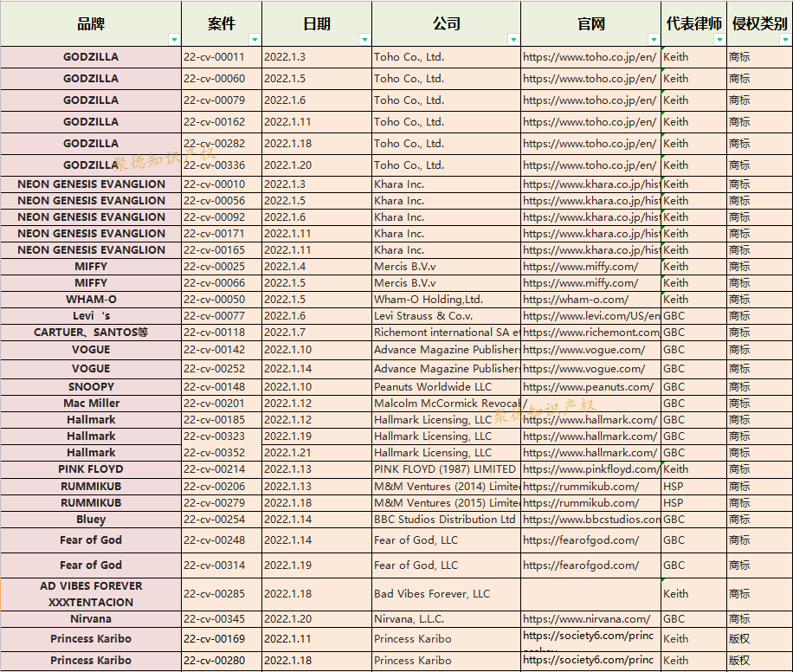This screenshot has width=793, height=672.
Task: Select the Mac Miller brand cell
Action: click(x=91, y=404)
